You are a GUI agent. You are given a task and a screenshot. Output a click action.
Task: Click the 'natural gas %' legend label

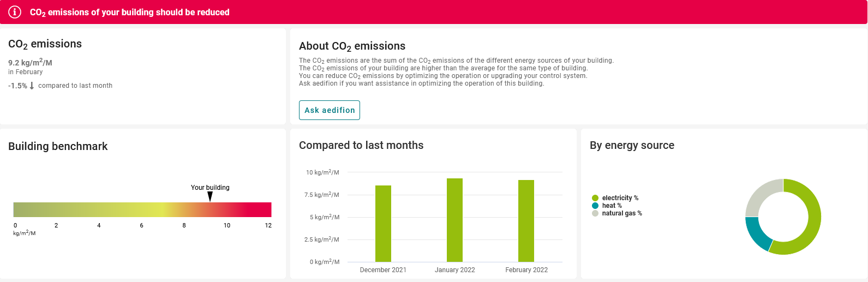coord(622,213)
